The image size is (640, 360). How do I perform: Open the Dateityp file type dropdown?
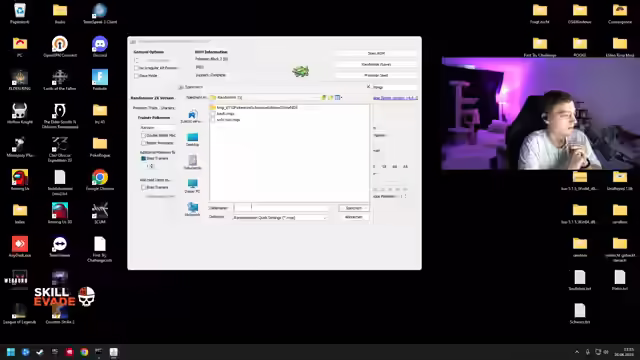(280, 218)
